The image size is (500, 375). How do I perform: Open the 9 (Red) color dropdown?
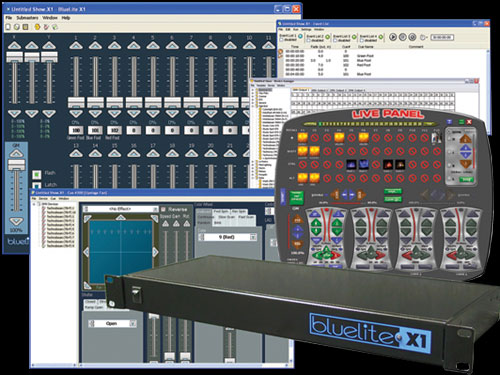point(227,237)
